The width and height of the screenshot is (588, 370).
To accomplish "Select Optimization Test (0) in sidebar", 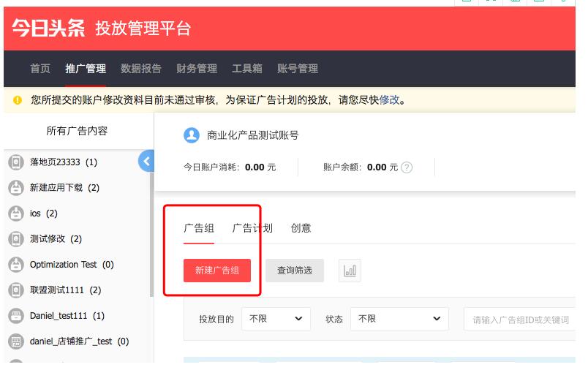I will [72, 265].
